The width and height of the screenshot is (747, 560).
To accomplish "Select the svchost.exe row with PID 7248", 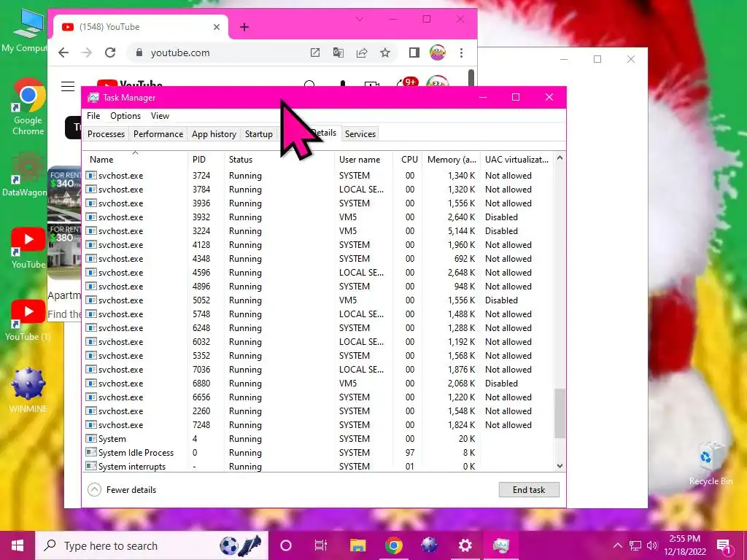I will 318,425.
